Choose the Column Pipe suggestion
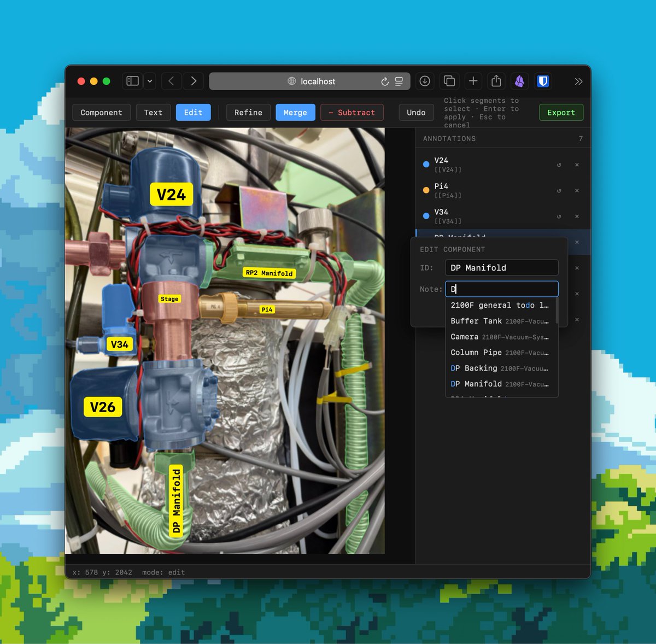656x644 pixels. [501, 353]
